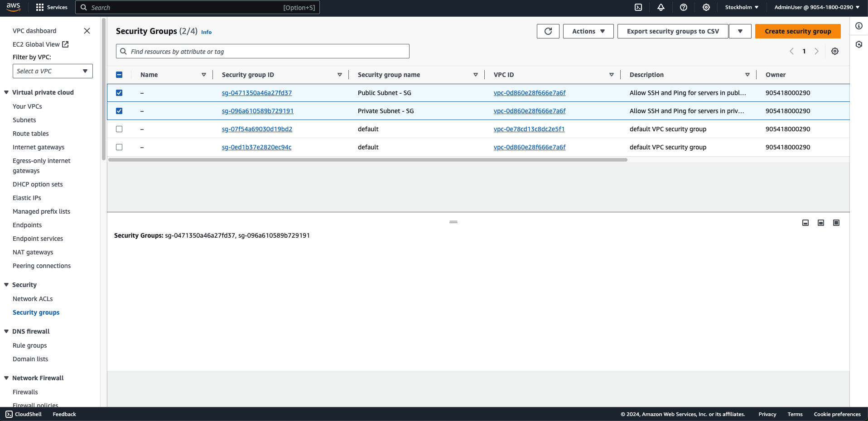The height and width of the screenshot is (421, 868).
Task: Open CloudShell from the top bar icon
Action: [638, 7]
